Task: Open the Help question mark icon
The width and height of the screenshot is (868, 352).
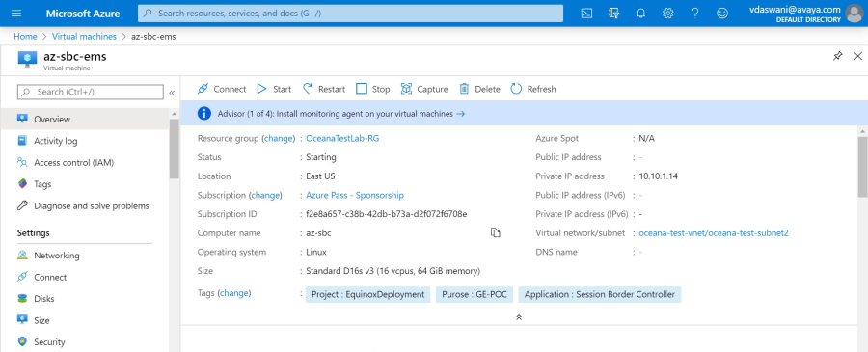Action: coord(695,14)
